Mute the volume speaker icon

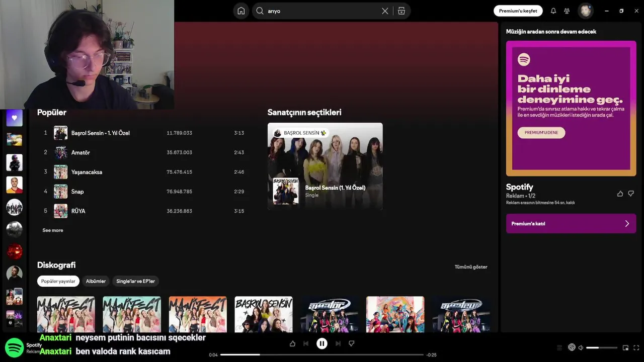pos(581,347)
